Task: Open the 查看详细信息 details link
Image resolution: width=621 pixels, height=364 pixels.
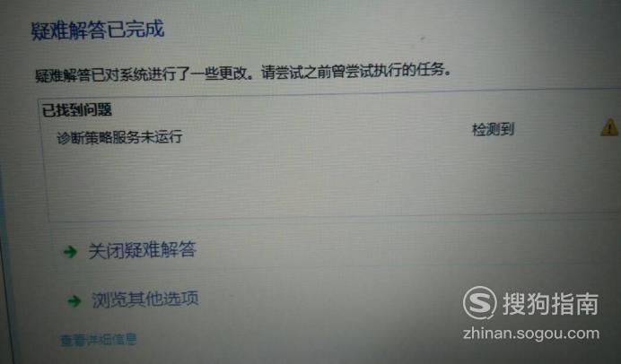Action: click(98, 340)
